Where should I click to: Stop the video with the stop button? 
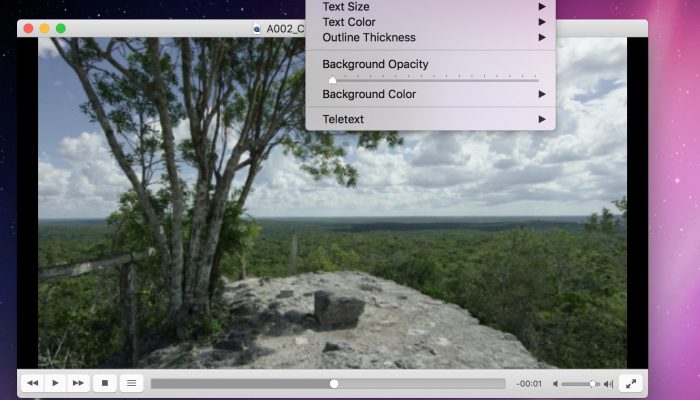click(x=105, y=383)
